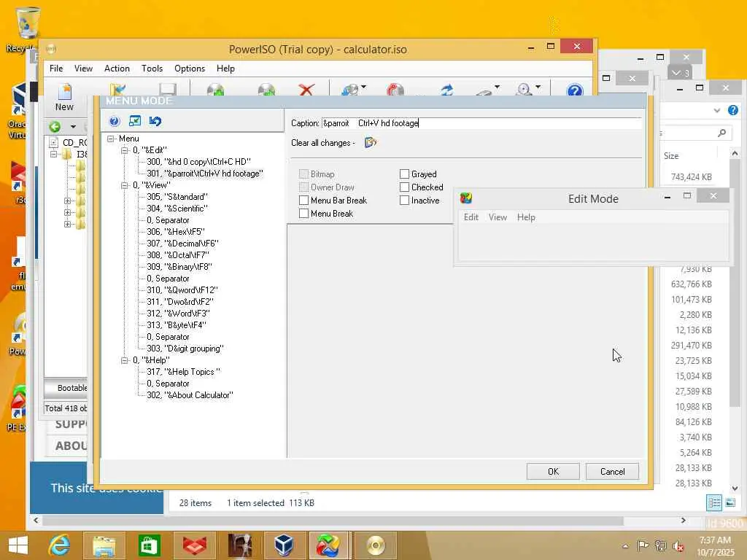This screenshot has width=747, height=560.
Task: Open the dropdown arrow beside PowerISO back button
Action: [73, 127]
